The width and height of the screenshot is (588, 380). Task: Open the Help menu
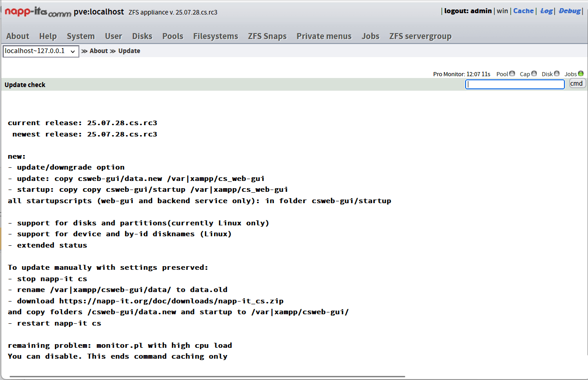(48, 36)
